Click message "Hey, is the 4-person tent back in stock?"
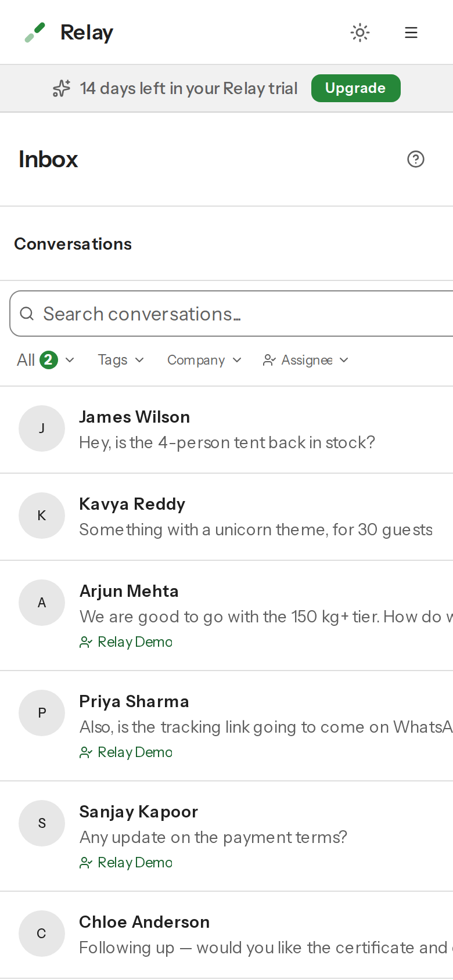The height and width of the screenshot is (980, 453). pyautogui.click(x=227, y=442)
